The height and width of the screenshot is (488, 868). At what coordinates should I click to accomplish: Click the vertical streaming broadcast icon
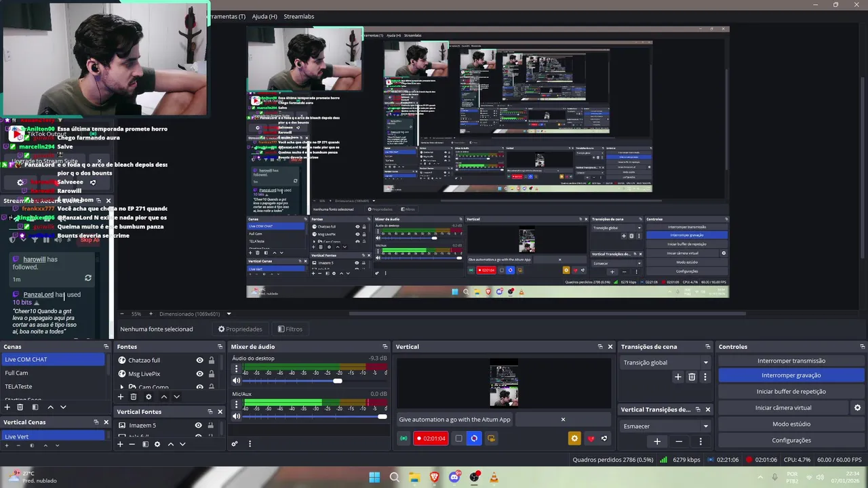pos(404,439)
